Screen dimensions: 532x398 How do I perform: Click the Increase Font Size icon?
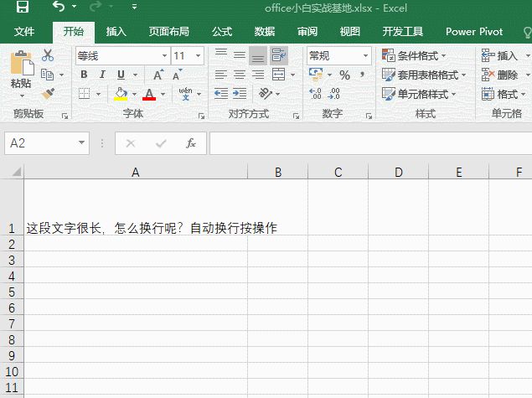pyautogui.click(x=158, y=75)
